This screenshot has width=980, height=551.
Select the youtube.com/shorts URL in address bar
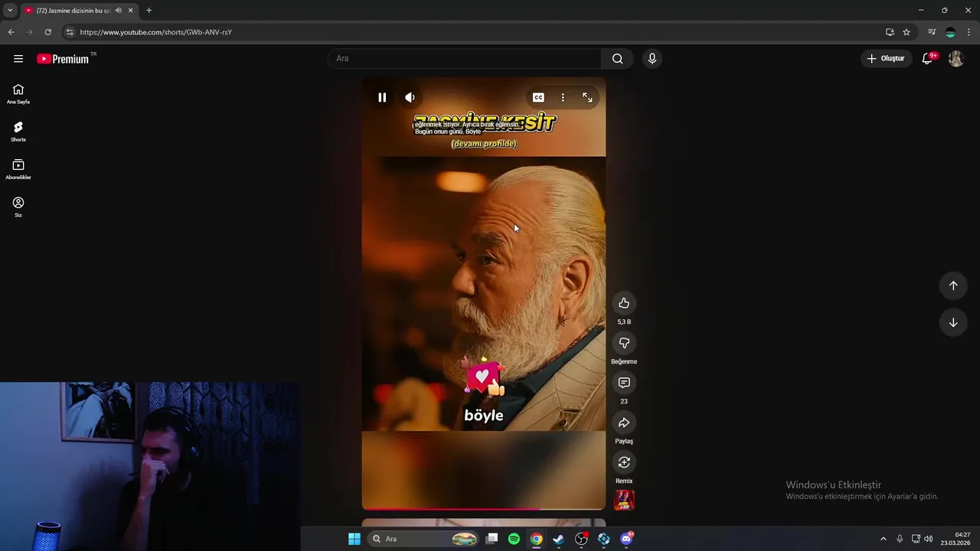point(155,32)
